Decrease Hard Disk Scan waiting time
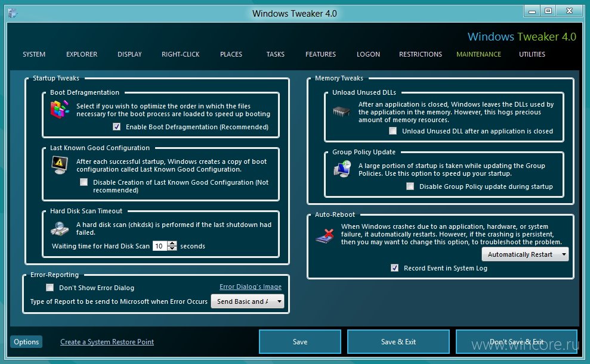 172,248
